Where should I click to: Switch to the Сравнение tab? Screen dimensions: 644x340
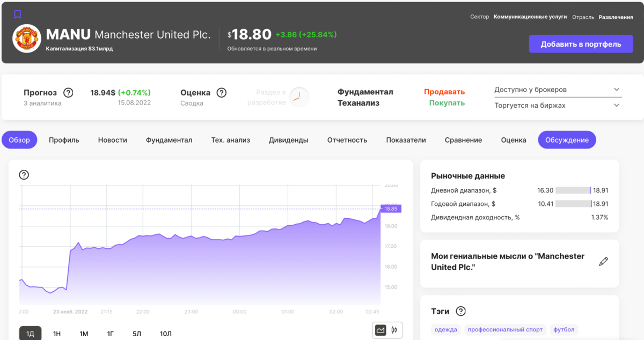pos(463,140)
